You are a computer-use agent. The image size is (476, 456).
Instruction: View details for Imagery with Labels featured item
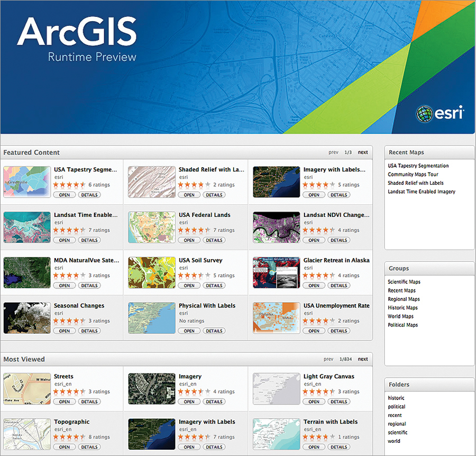(x=339, y=195)
